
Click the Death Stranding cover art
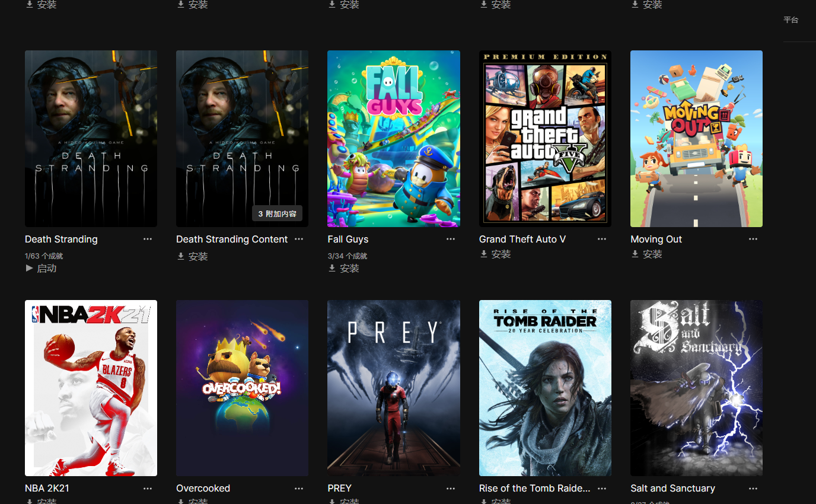91,139
